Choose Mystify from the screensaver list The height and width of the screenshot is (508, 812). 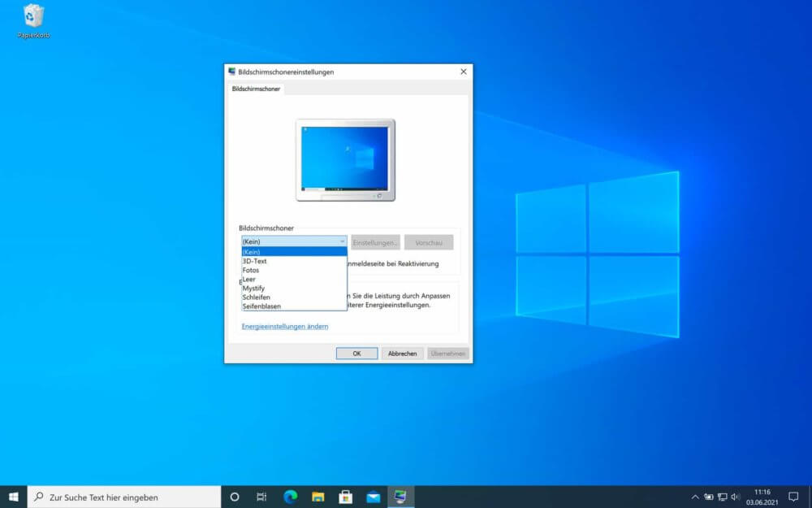[x=294, y=289]
